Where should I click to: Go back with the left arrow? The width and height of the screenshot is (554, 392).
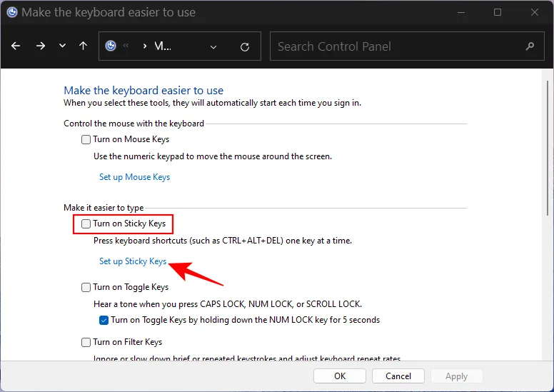click(x=16, y=46)
